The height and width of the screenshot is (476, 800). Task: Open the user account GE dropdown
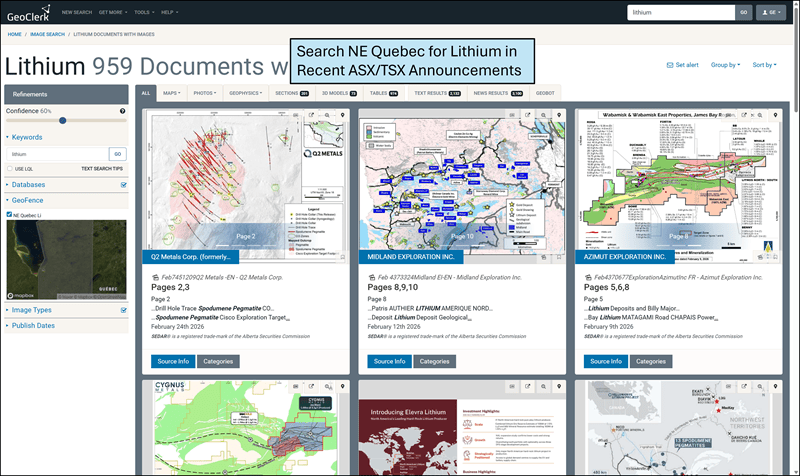pyautogui.click(x=771, y=12)
